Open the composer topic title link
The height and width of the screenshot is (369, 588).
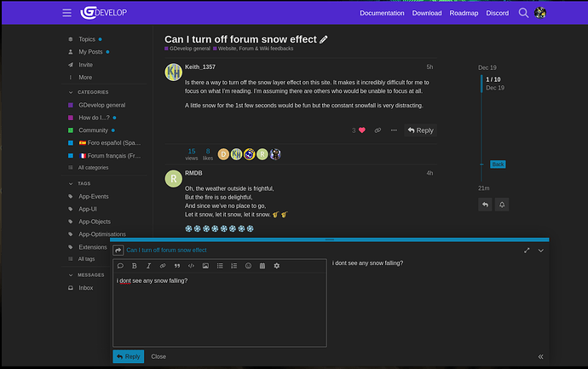point(166,251)
